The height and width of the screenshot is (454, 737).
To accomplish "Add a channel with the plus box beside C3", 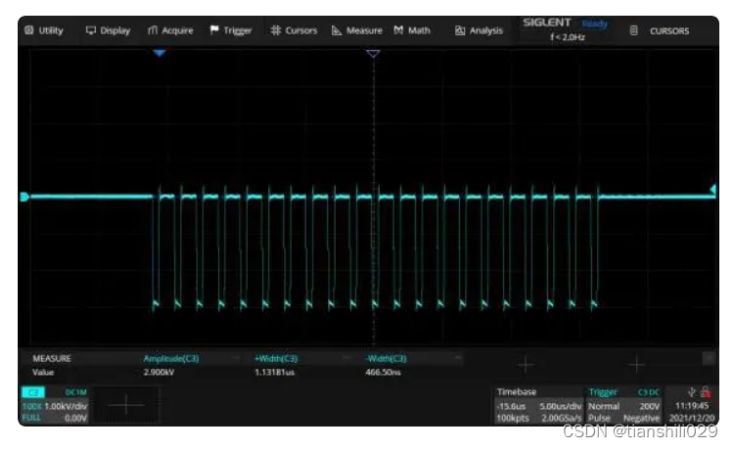I will pos(126,405).
